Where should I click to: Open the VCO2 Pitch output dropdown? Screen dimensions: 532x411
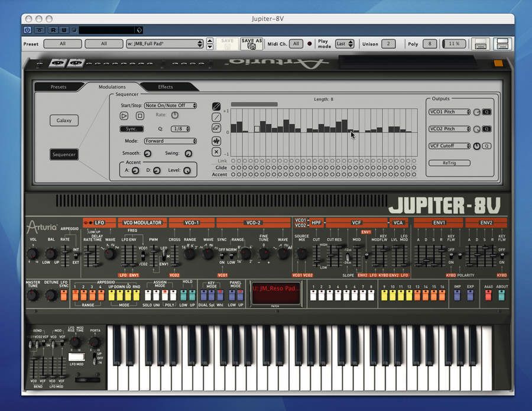(x=450, y=129)
